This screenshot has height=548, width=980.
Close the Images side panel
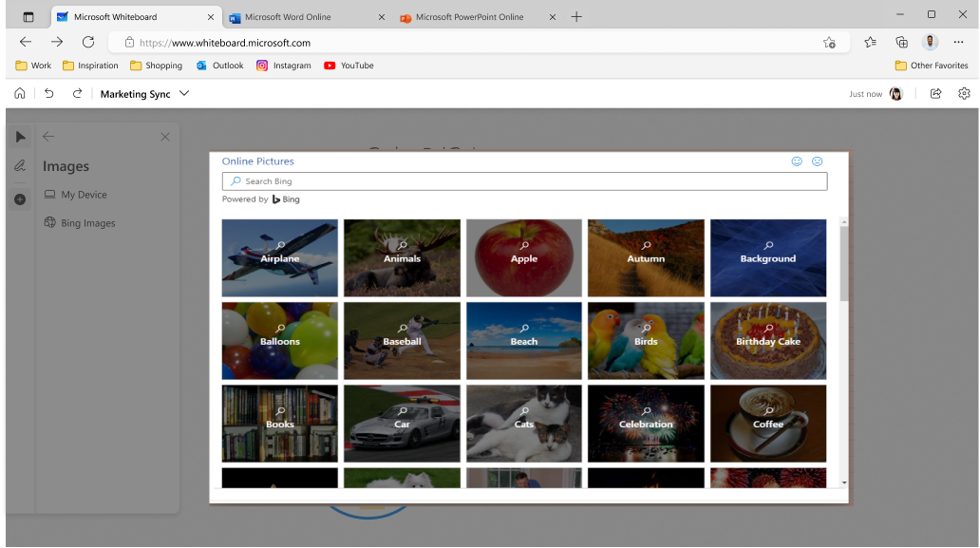pyautogui.click(x=165, y=137)
